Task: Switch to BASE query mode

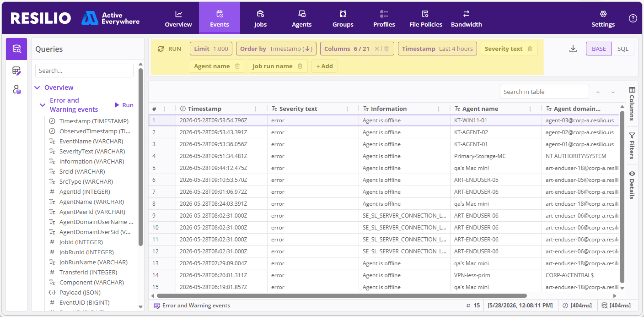Action: [599, 49]
